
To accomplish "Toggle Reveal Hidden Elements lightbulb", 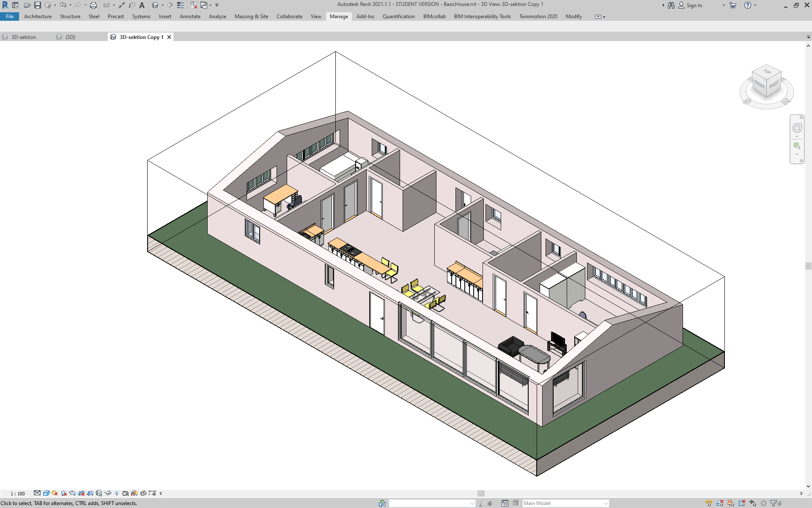I will (117, 493).
